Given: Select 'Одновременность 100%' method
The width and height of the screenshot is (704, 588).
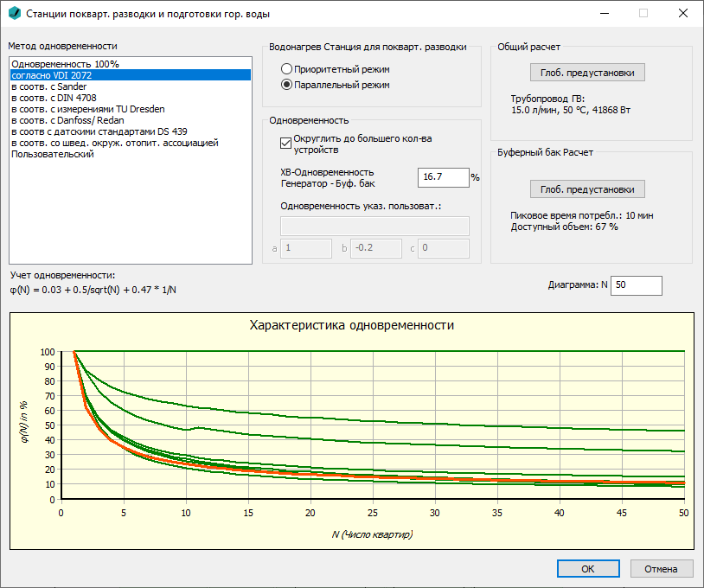Looking at the screenshot, I should coord(131,64).
